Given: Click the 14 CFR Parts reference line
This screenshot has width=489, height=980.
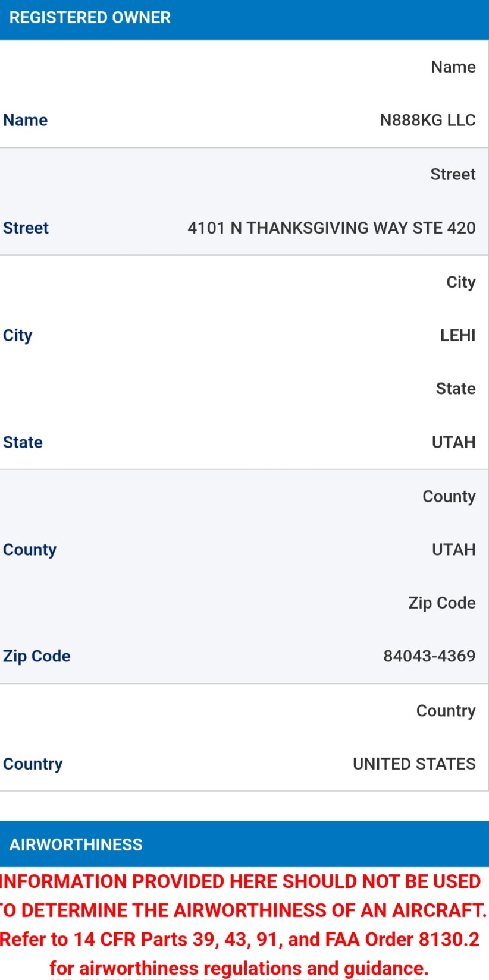Looking at the screenshot, I should click(240, 940).
